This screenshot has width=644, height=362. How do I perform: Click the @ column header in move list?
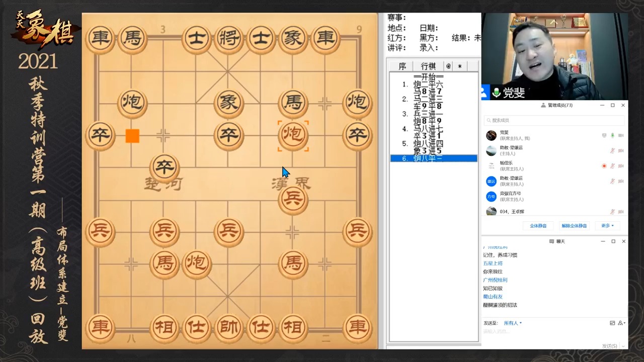click(x=448, y=66)
